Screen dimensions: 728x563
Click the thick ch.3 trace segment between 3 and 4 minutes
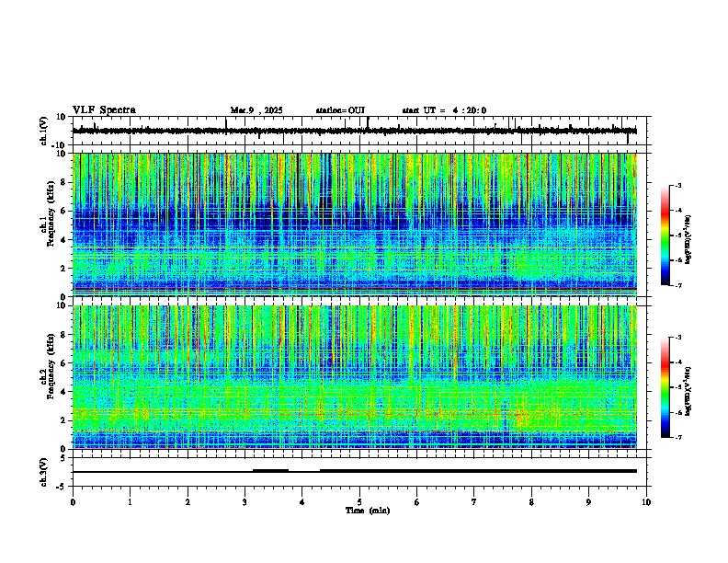(x=270, y=471)
